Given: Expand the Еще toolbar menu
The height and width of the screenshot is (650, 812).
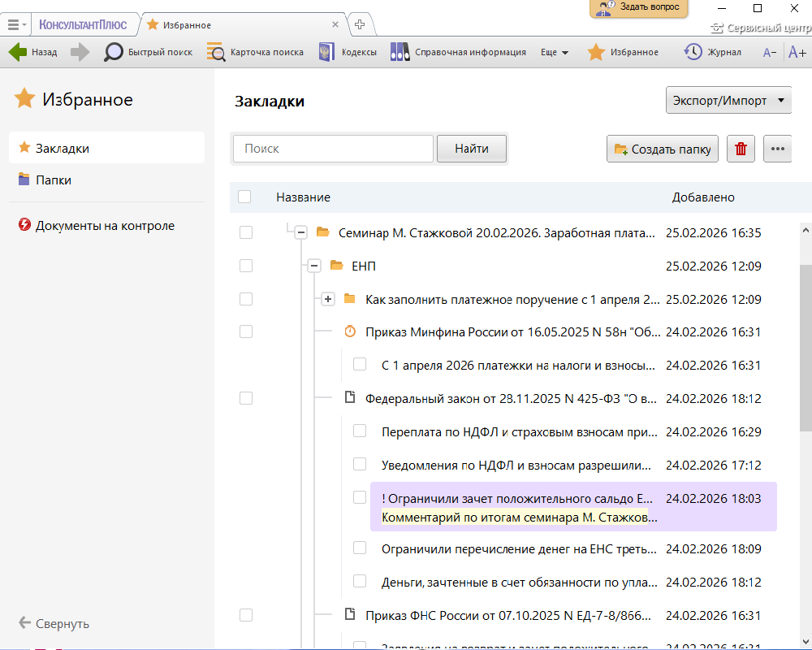Looking at the screenshot, I should pyautogui.click(x=555, y=52).
